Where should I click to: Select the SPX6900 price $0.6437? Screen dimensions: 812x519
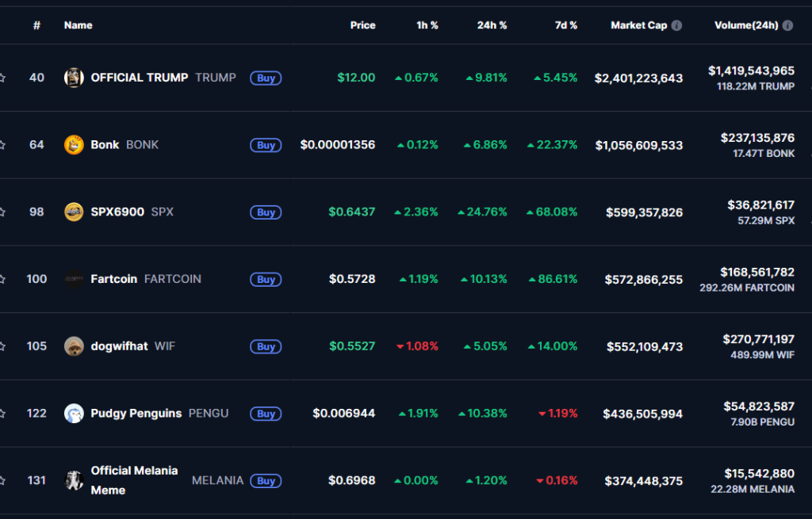pos(351,212)
